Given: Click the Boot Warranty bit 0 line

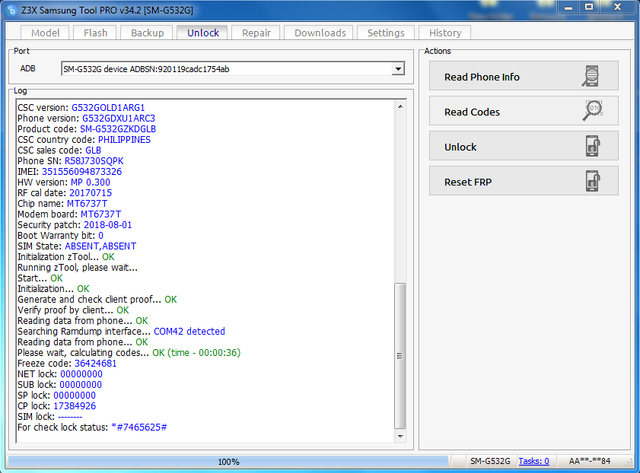Looking at the screenshot, I should tap(60, 235).
